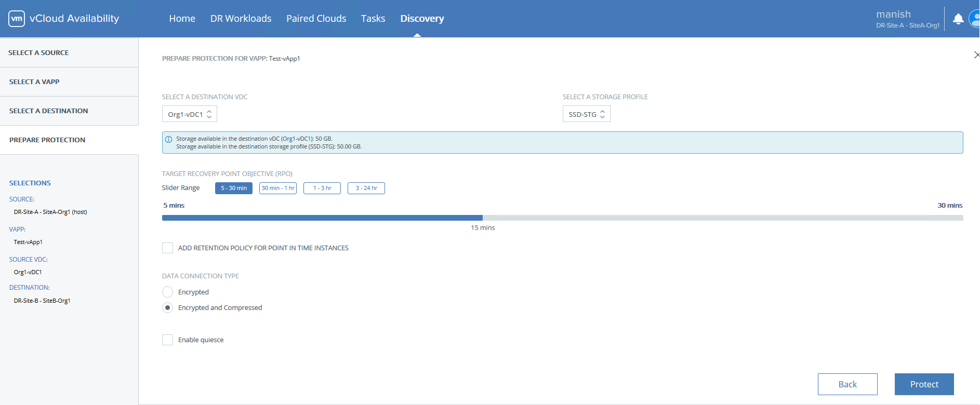Click Org1-vDC1 under Source VDC
This screenshot has height=405, width=980.
(x=28, y=272)
